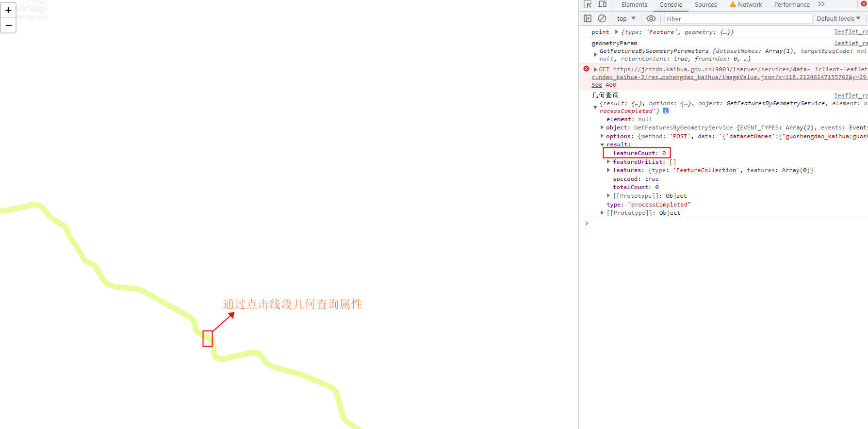This screenshot has width=868, height=429.
Task: Activate the inspect element picker tool
Action: (x=588, y=4)
